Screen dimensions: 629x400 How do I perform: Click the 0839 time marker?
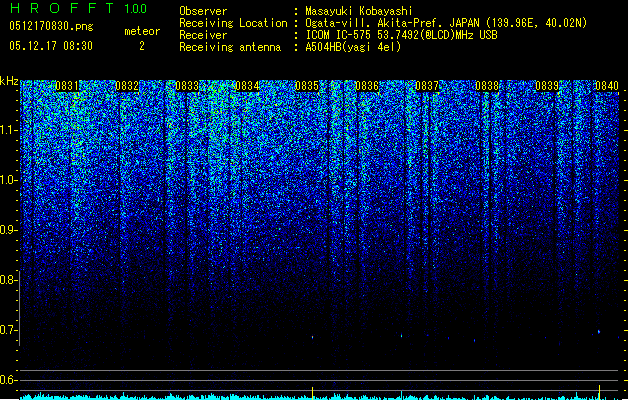pos(547,86)
